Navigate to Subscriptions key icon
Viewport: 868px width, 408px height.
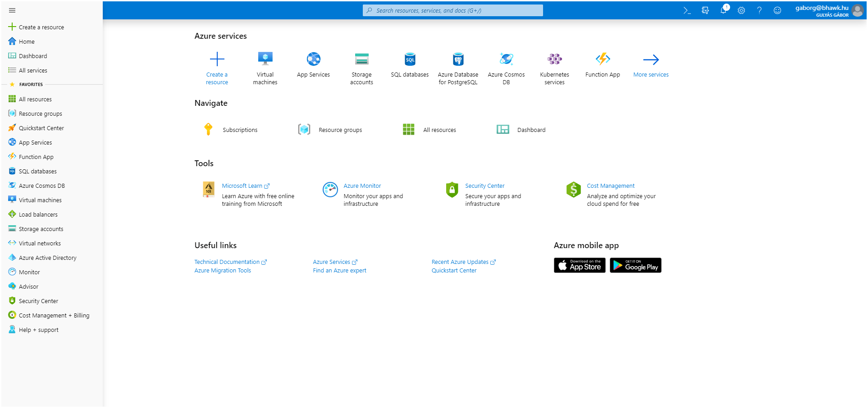pos(208,129)
